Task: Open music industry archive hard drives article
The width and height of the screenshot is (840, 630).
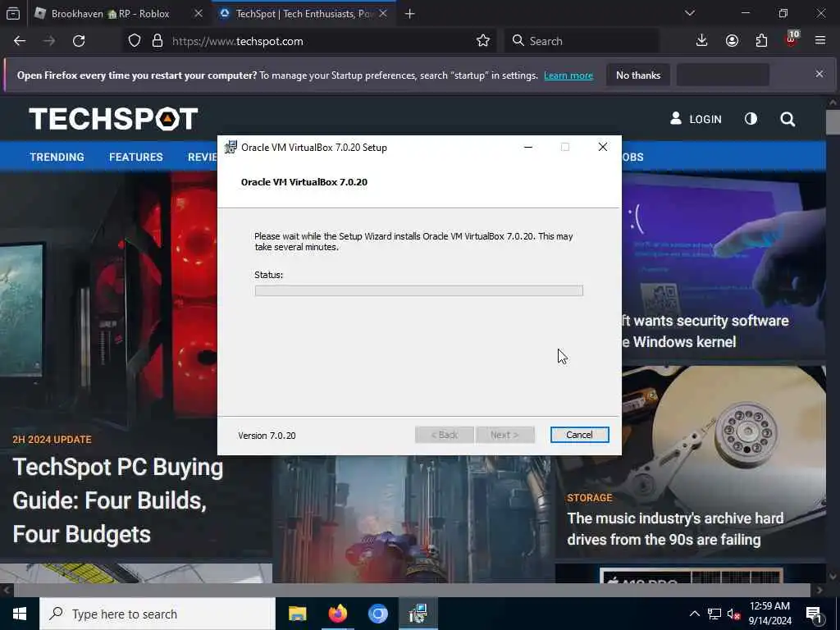Action: tap(675, 529)
